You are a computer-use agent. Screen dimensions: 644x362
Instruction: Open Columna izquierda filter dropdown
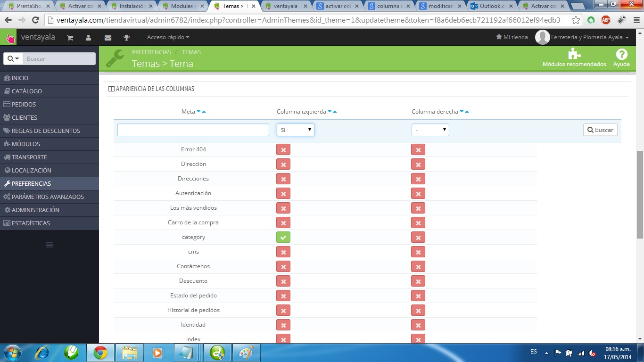[296, 130]
